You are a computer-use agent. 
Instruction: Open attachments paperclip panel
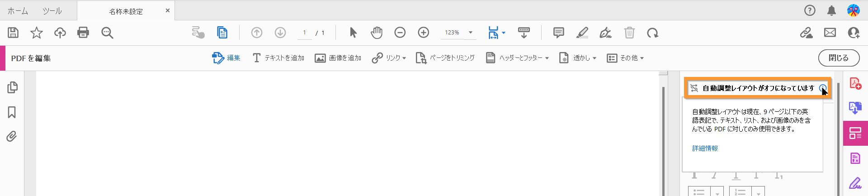point(12,136)
